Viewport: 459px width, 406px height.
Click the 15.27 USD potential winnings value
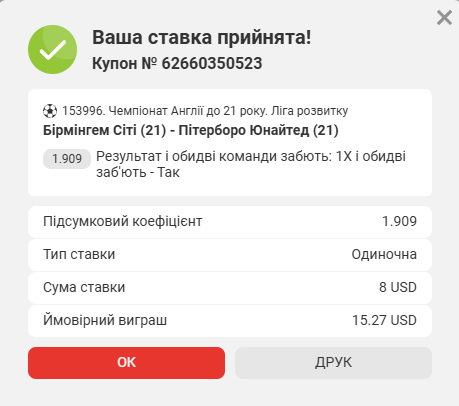click(384, 320)
